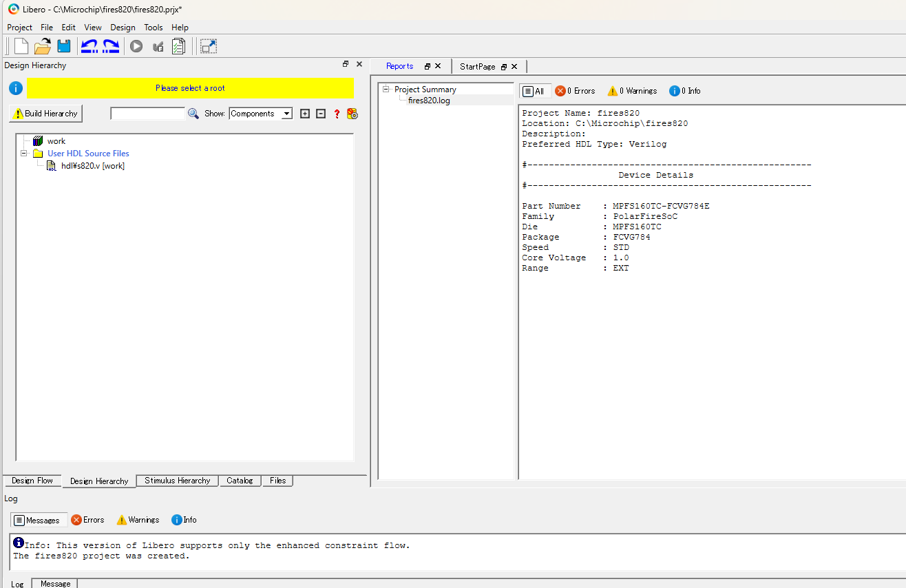Click the checklist document toolbar icon

178,47
